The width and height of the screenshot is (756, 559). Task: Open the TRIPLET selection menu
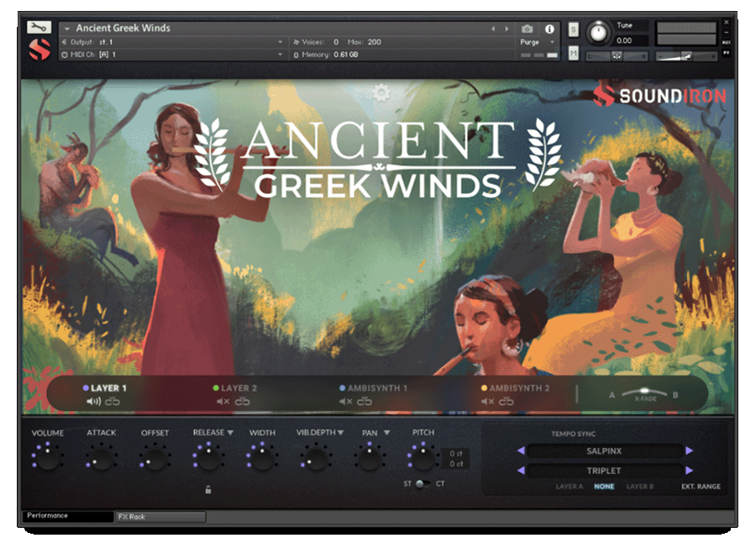[605, 471]
